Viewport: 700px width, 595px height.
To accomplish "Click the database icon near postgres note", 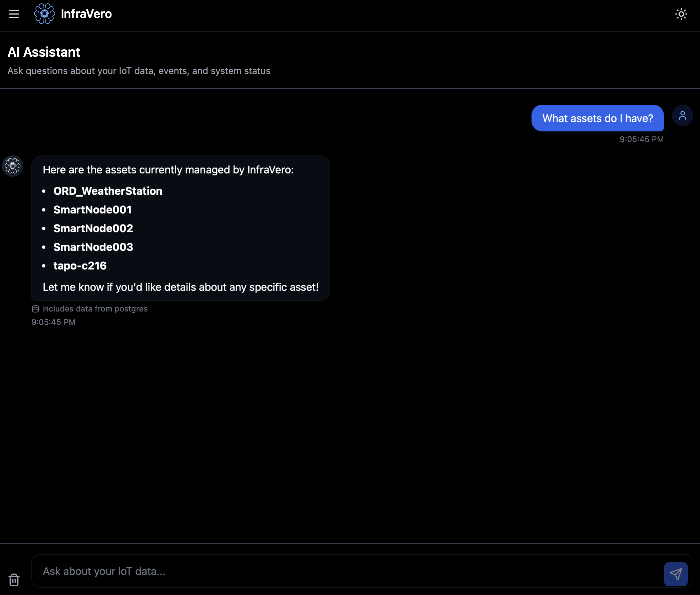I will click(x=35, y=308).
